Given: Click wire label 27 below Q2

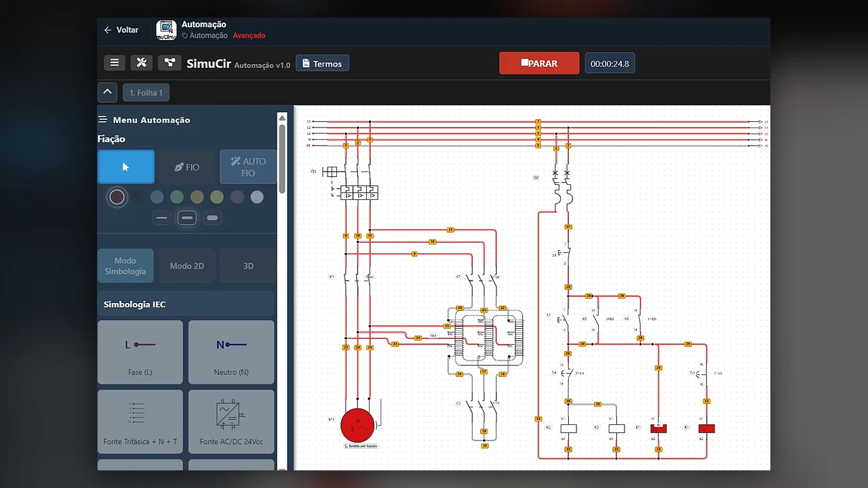Looking at the screenshot, I should pyautogui.click(x=568, y=226).
